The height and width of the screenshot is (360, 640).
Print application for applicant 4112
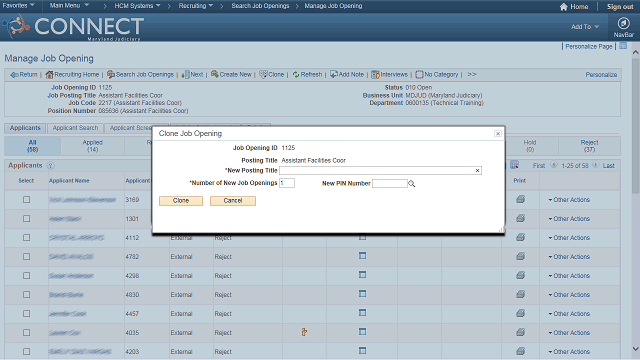point(520,237)
